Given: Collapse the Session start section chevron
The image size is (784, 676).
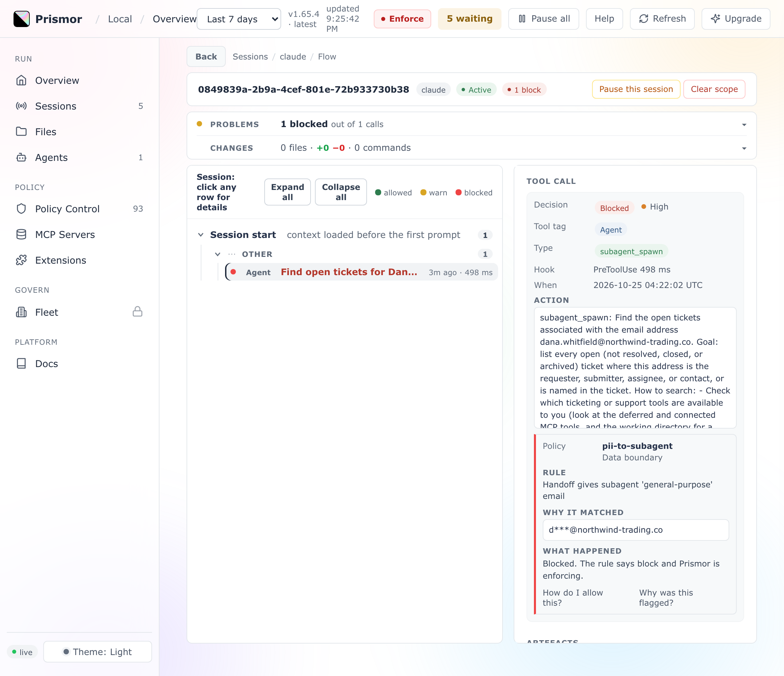Looking at the screenshot, I should [x=200, y=235].
